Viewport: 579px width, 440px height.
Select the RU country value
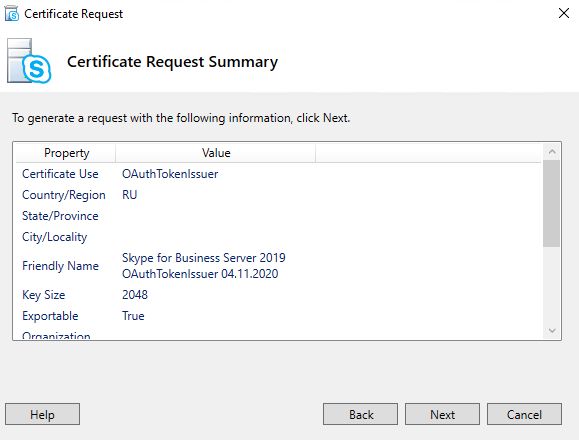[129, 195]
